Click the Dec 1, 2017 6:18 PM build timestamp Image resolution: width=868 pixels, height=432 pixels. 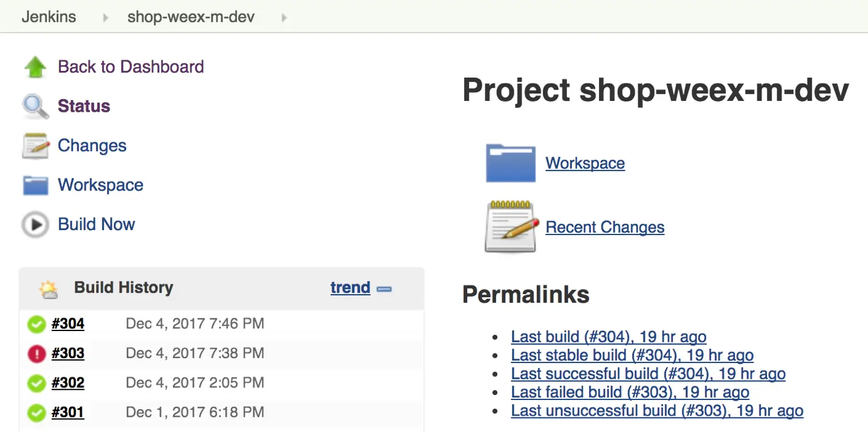pos(194,412)
